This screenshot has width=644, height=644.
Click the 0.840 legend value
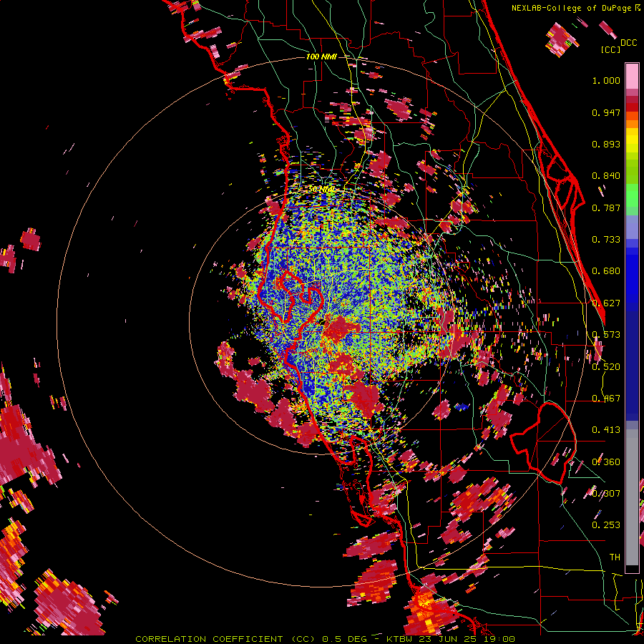pyautogui.click(x=606, y=176)
